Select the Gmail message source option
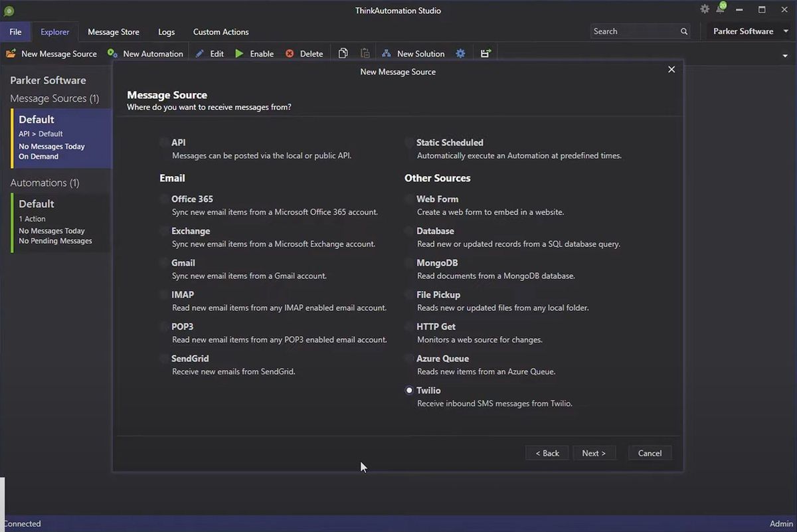Image resolution: width=797 pixels, height=532 pixels. 164,263
